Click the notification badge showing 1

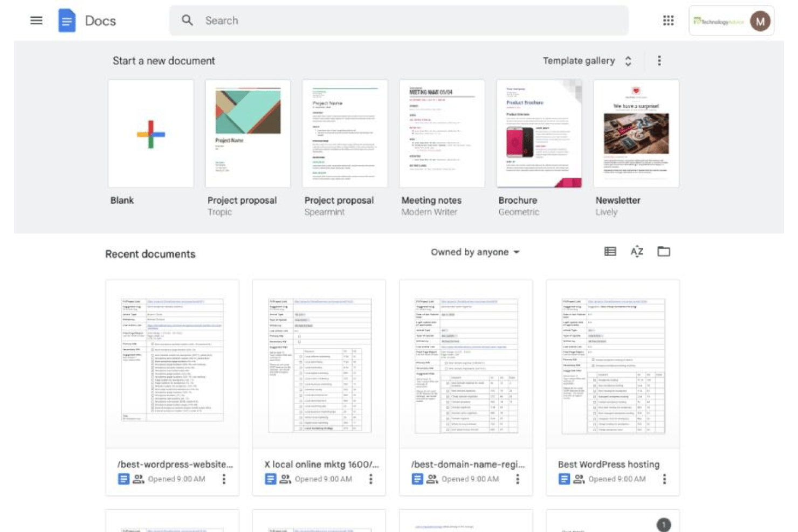point(664,524)
